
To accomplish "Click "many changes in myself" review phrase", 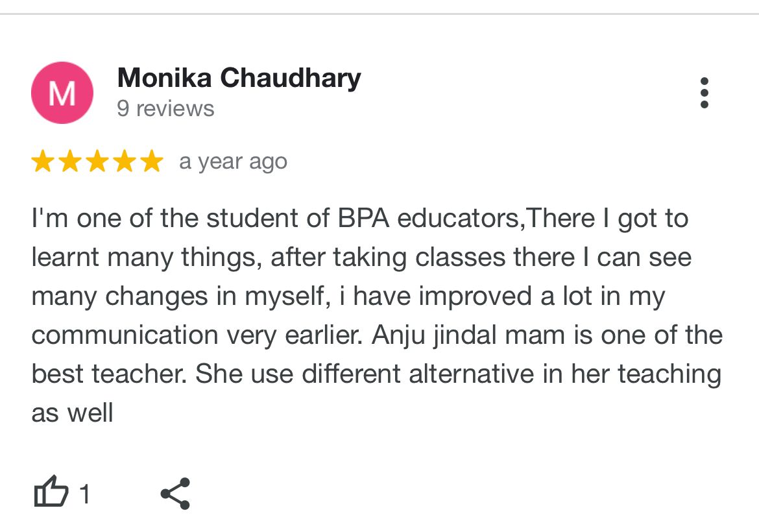I will [177, 296].
